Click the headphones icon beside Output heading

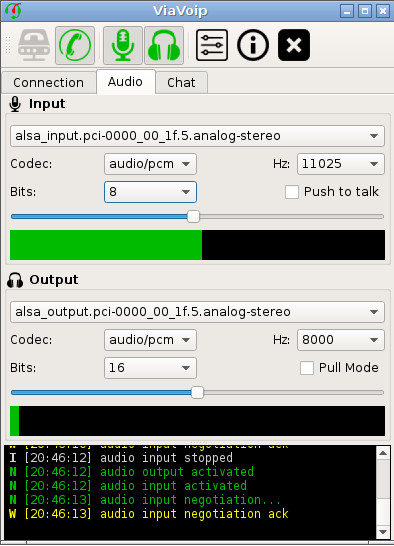tap(15, 280)
